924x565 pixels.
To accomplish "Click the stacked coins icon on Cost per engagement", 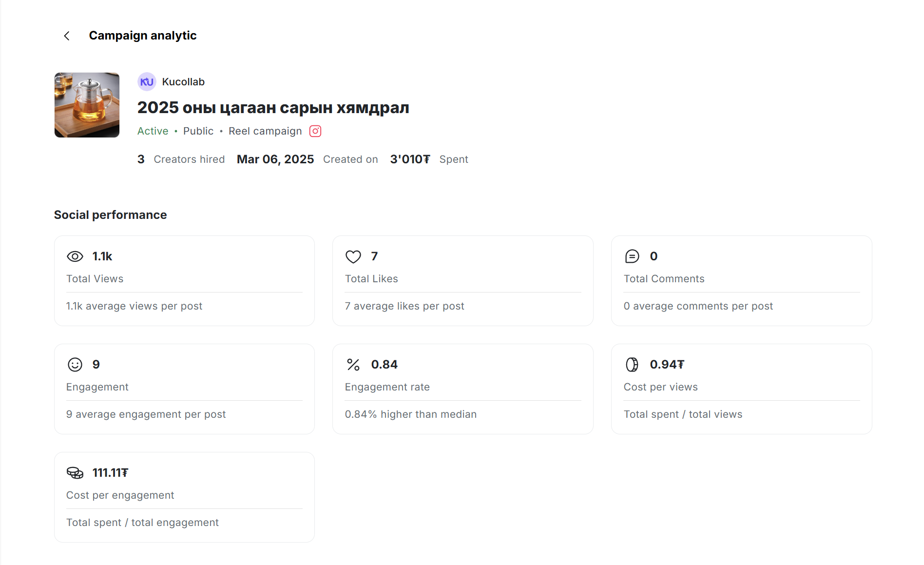I will 75,473.
